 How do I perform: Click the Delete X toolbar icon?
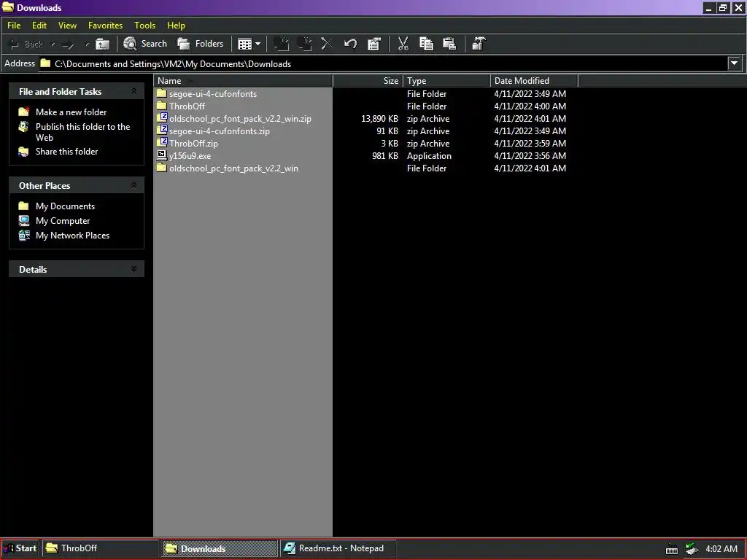(x=328, y=44)
